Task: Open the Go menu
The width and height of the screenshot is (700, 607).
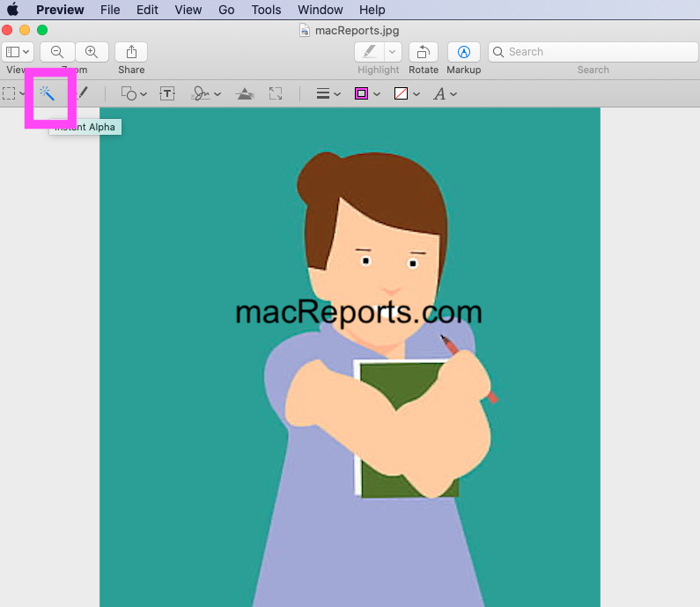Action: point(226,10)
